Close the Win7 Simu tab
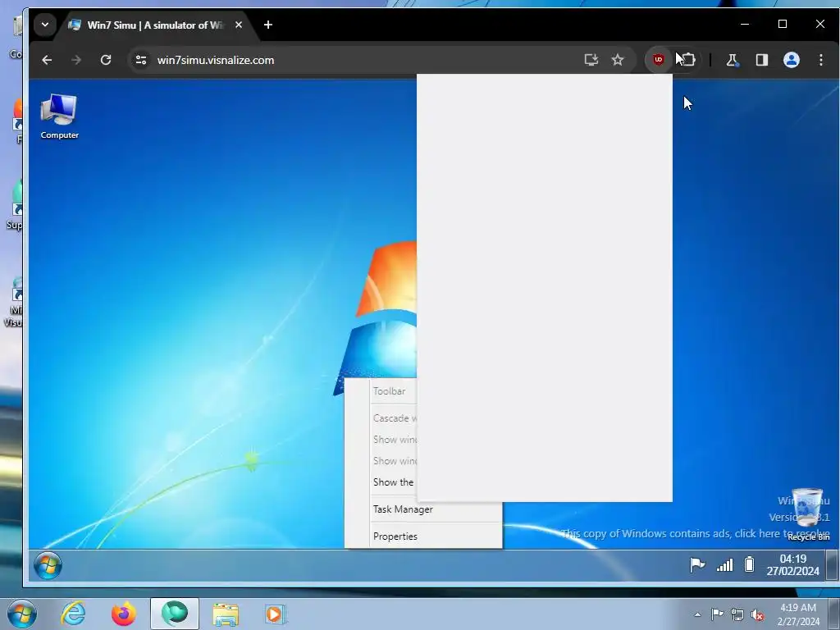 [239, 25]
